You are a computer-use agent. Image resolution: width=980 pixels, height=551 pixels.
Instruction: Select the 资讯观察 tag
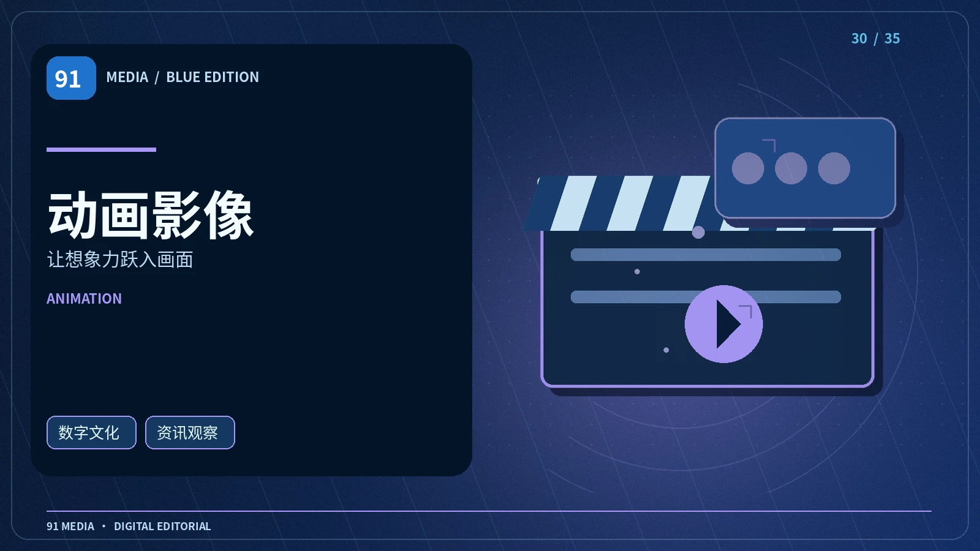point(190,432)
